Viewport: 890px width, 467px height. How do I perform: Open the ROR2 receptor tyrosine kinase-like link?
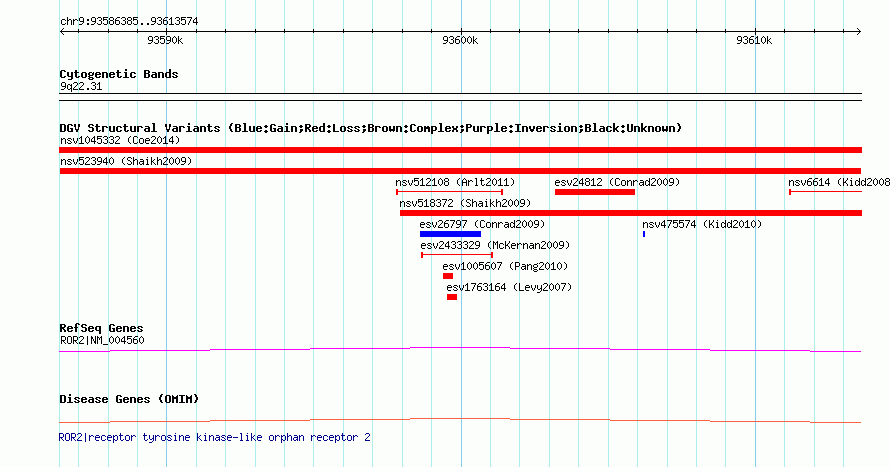(x=215, y=437)
